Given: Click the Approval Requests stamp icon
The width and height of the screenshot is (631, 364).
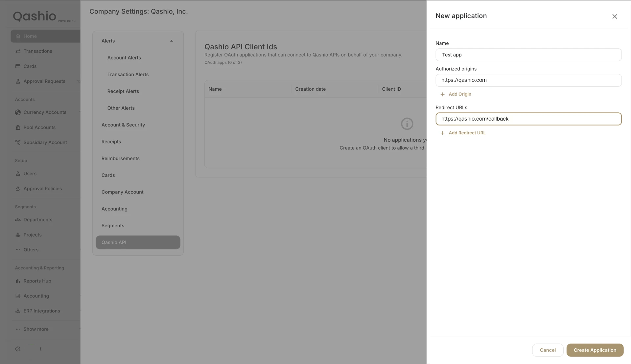Looking at the screenshot, I should click(x=18, y=81).
